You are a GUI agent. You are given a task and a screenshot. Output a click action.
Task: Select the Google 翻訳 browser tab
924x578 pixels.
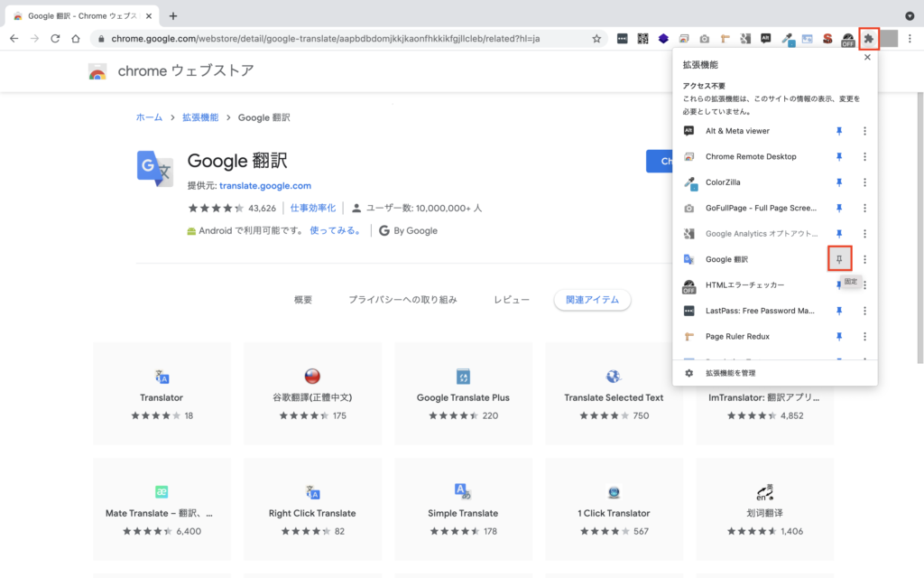coord(82,16)
